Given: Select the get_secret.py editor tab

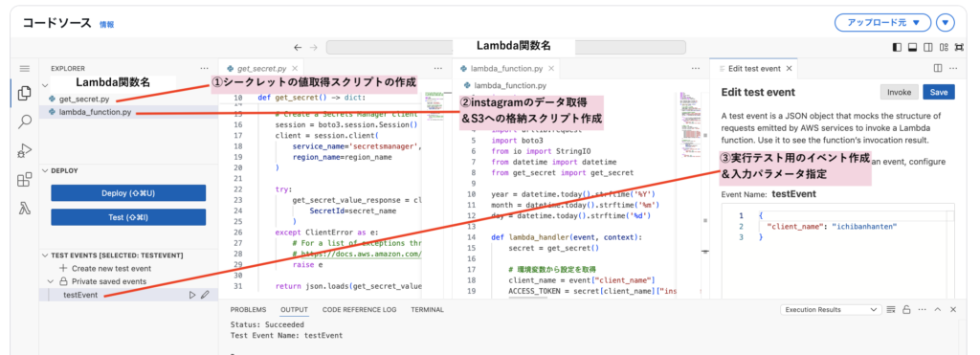Looking at the screenshot, I should [261, 69].
